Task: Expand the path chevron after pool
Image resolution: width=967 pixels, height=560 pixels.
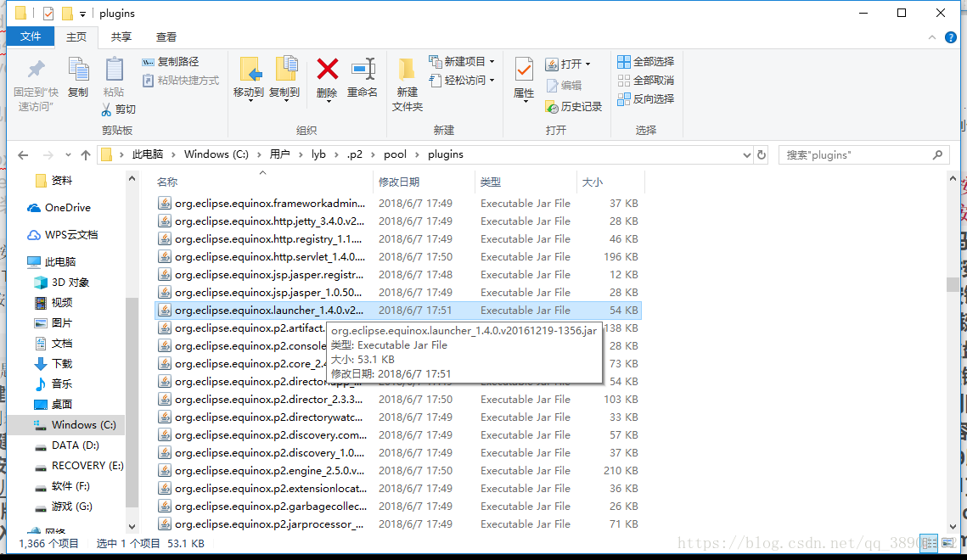Action: (x=418, y=154)
